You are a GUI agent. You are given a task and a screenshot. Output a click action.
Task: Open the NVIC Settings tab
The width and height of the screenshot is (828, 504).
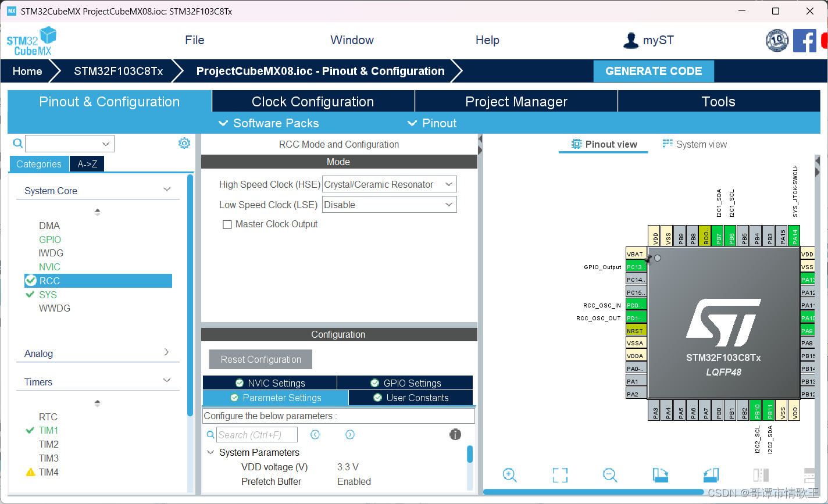click(x=270, y=383)
